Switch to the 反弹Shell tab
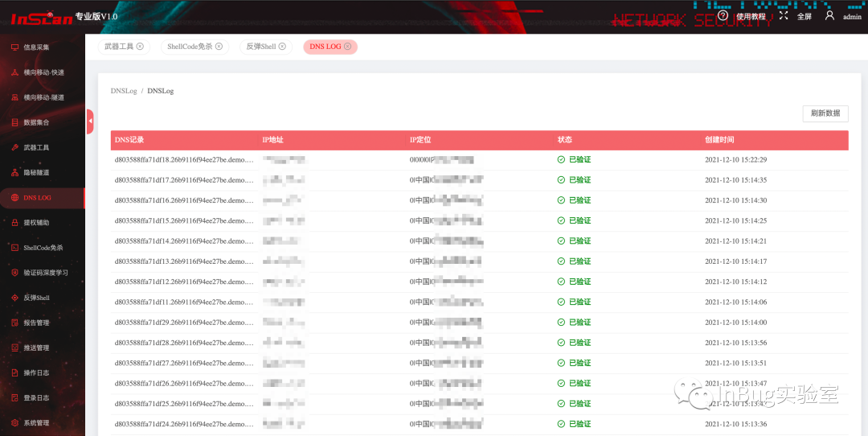The height and width of the screenshot is (436, 868). tap(266, 47)
